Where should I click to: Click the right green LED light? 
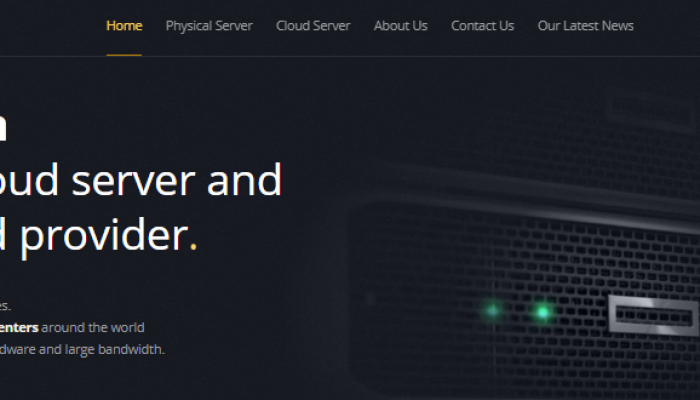[542, 312]
